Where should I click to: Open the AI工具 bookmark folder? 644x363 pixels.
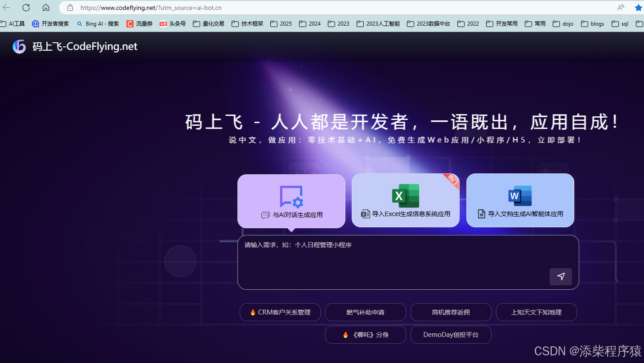pyautogui.click(x=13, y=24)
